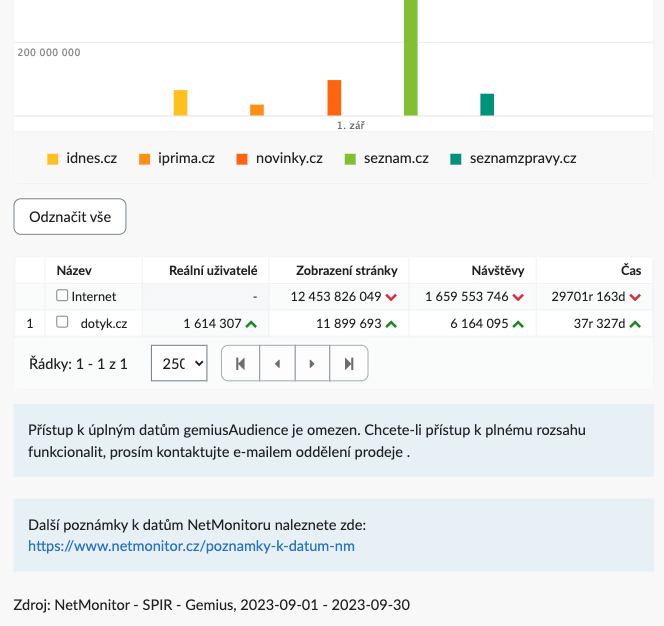Go to next page of table
Image resolution: width=664 pixels, height=626 pixels.
point(313,364)
